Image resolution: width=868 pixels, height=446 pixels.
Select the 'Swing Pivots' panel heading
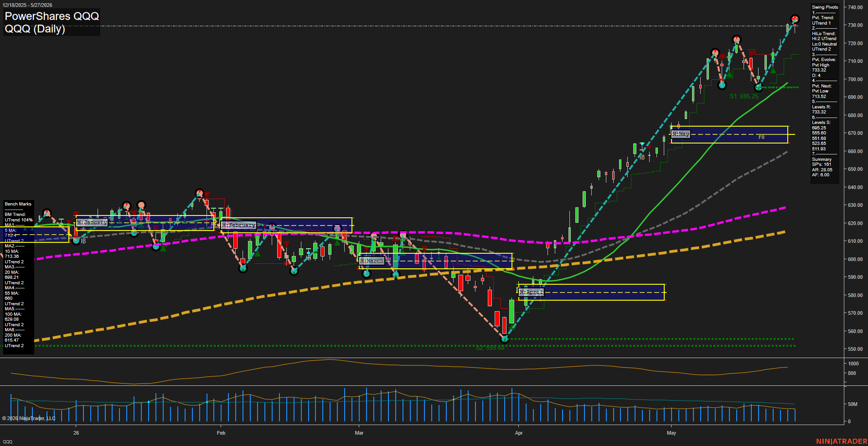click(x=825, y=7)
